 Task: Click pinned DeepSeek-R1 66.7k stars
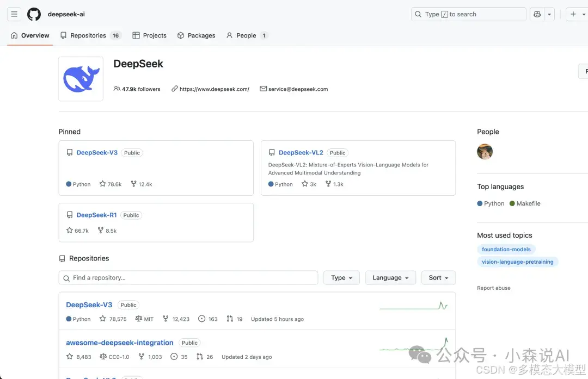pyautogui.click(x=77, y=231)
